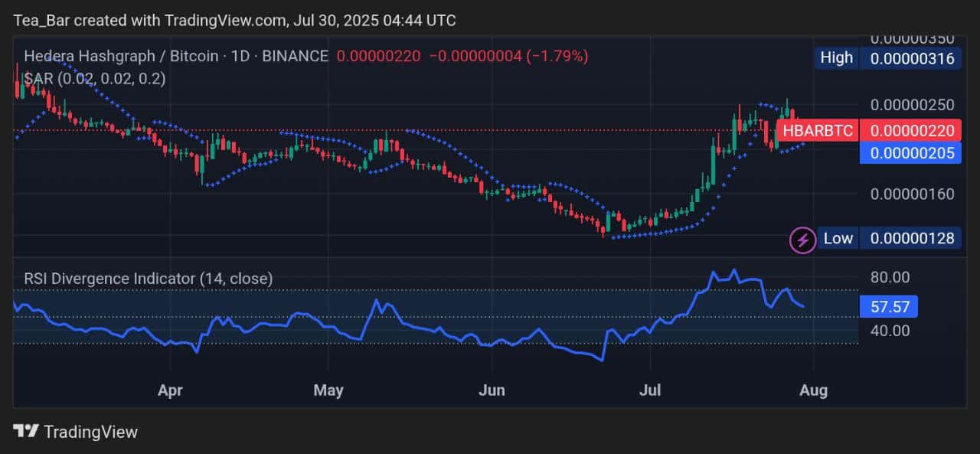The width and height of the screenshot is (980, 454).
Task: Click the price change -0.00000004 (-1.79%) text
Action: [x=508, y=56]
